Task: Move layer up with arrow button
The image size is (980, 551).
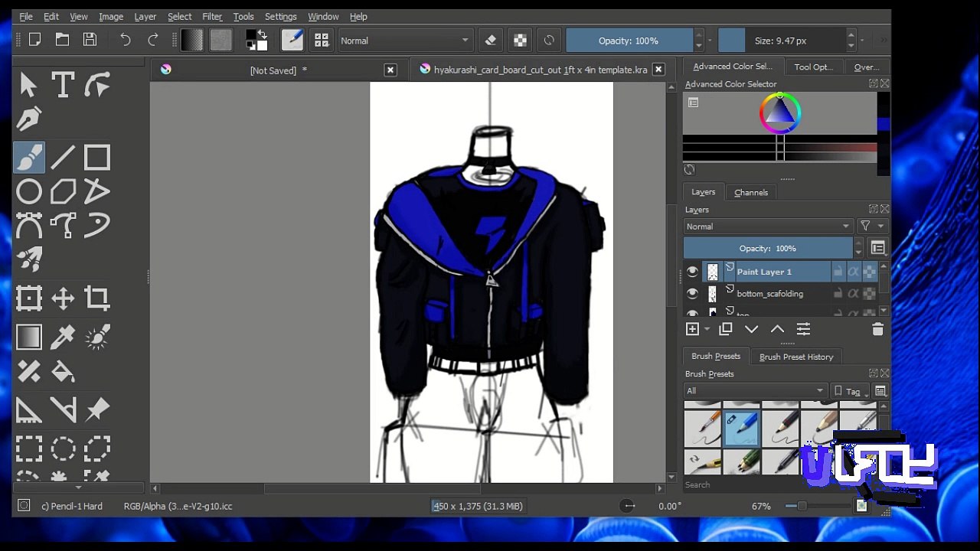Action: coord(777,329)
